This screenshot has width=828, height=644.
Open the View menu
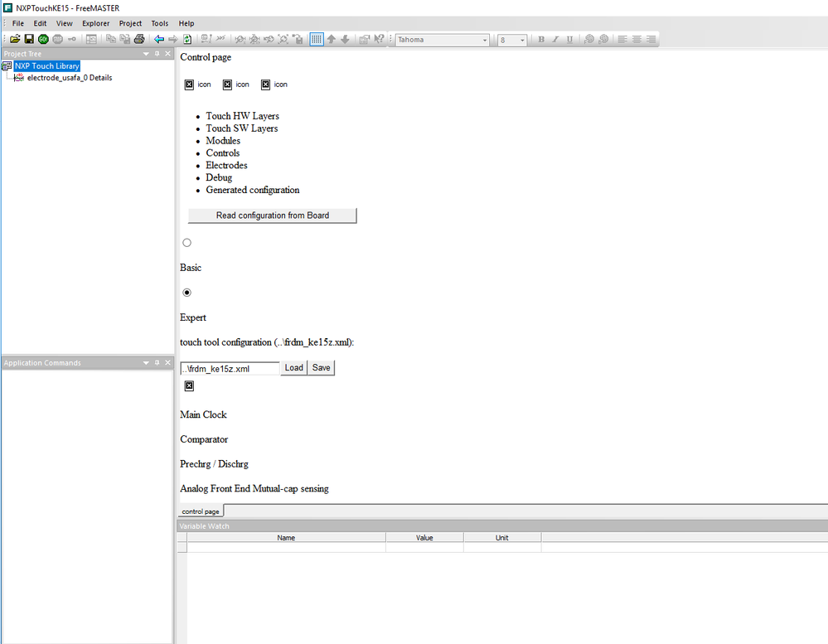click(65, 23)
